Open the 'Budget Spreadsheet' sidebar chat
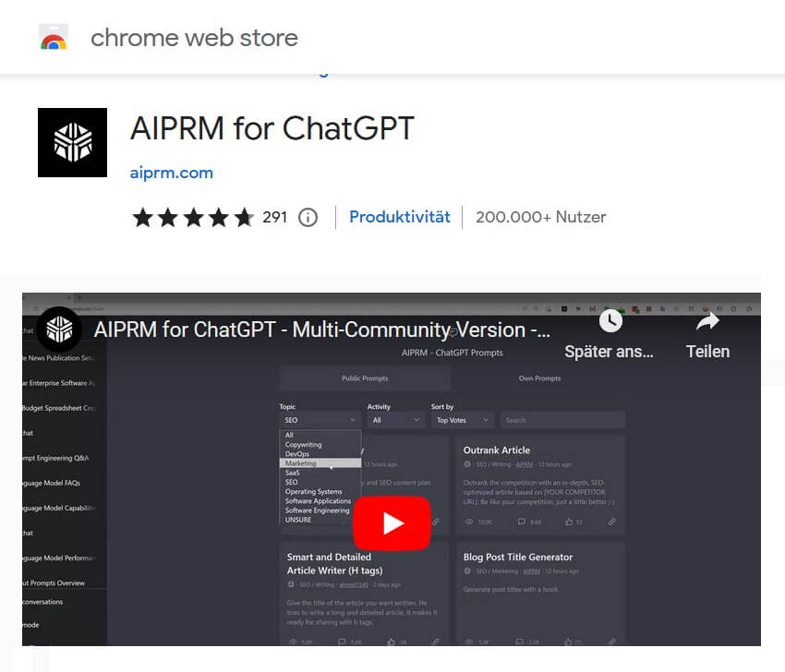785x672 pixels. (59, 408)
